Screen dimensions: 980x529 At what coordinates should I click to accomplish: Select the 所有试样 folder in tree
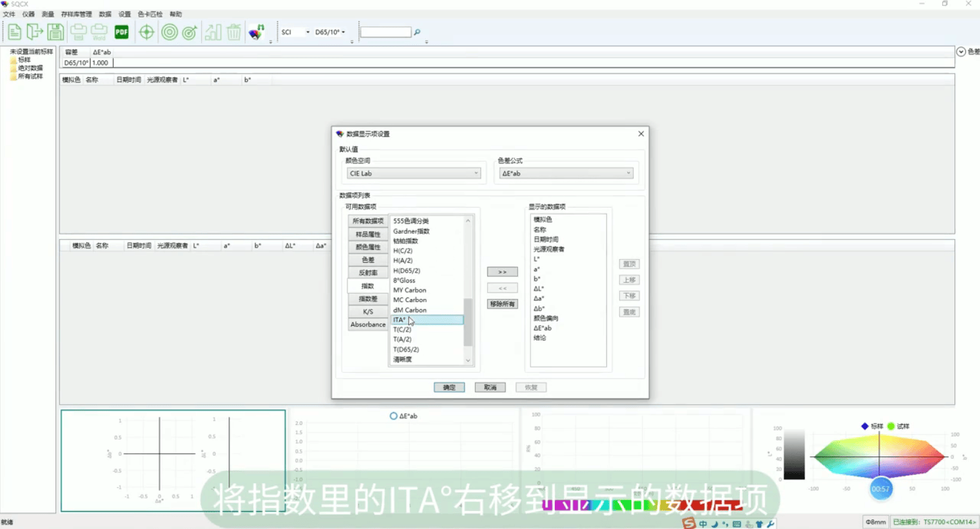point(30,76)
